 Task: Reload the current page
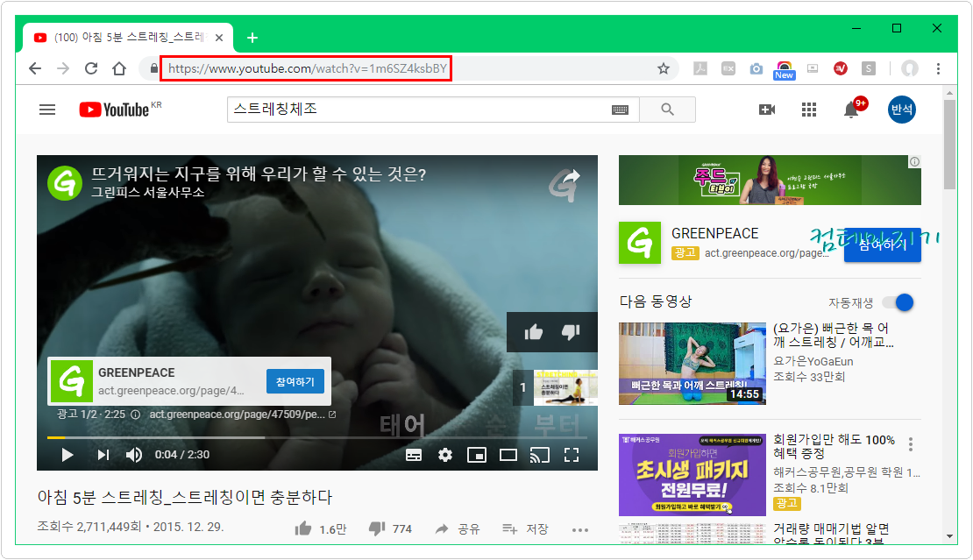pyautogui.click(x=91, y=68)
